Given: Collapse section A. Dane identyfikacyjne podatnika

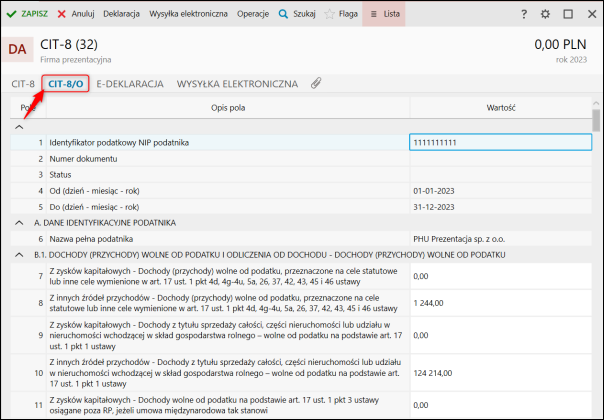Looking at the screenshot, I should pos(19,223).
